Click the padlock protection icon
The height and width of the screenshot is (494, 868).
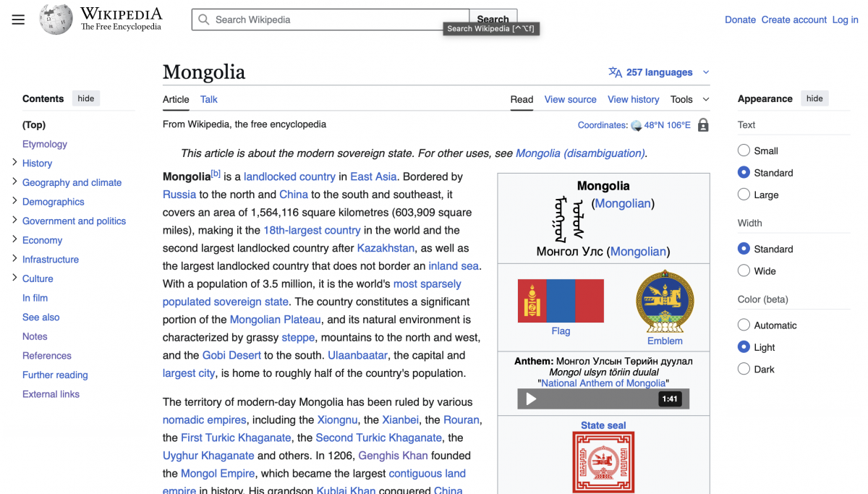tap(703, 125)
